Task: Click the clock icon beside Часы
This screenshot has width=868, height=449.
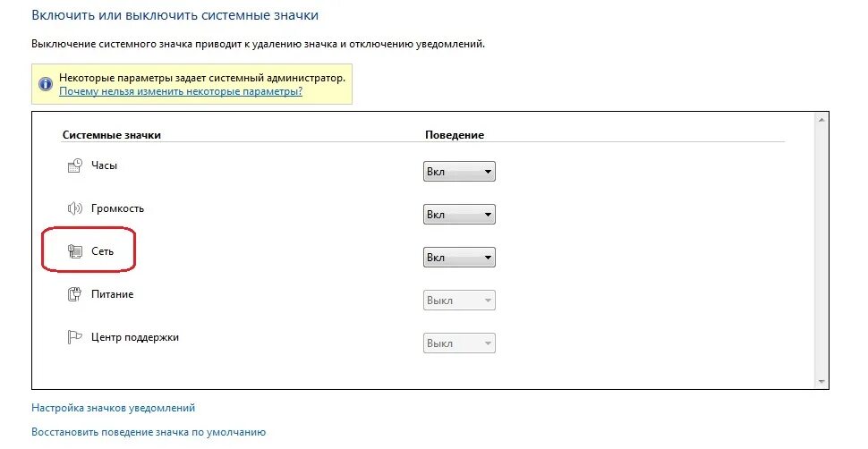Action: coord(74,165)
